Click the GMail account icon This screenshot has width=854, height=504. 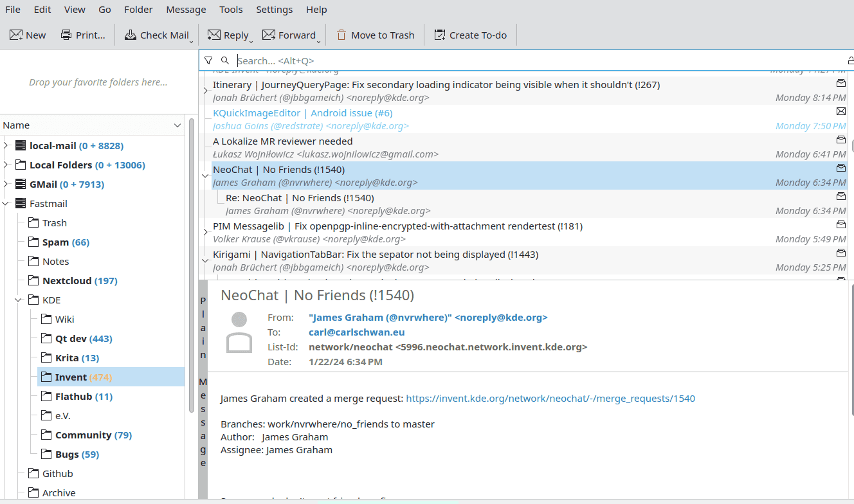20,184
